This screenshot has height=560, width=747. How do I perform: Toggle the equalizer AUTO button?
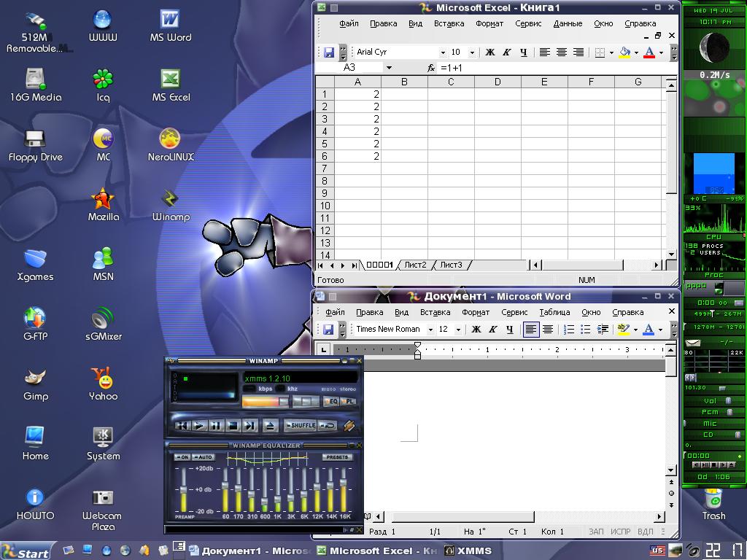[x=204, y=457]
